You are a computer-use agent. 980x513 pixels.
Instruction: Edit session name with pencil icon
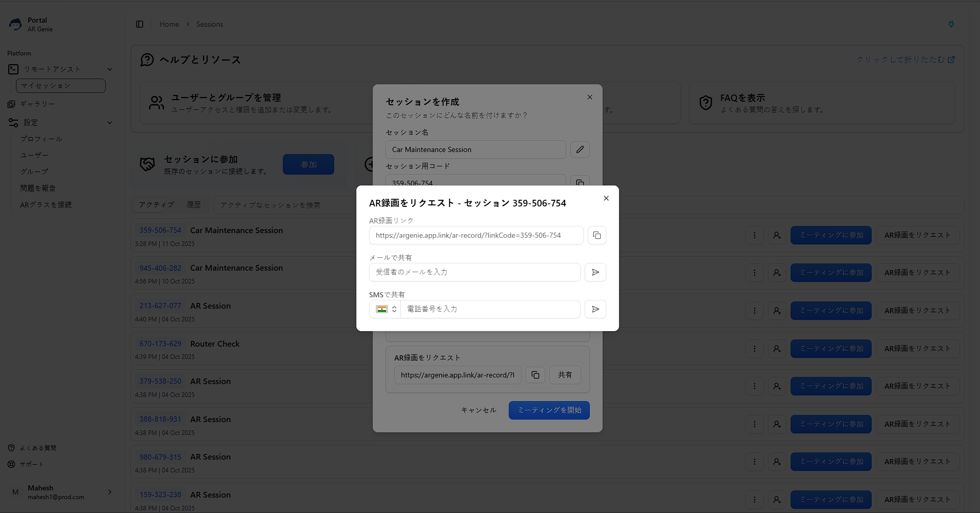click(580, 149)
